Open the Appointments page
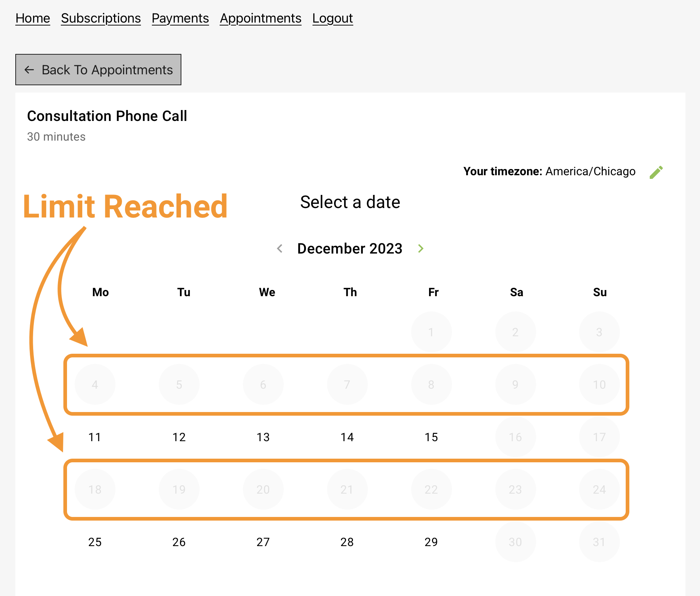Image resolution: width=700 pixels, height=596 pixels. click(x=260, y=18)
